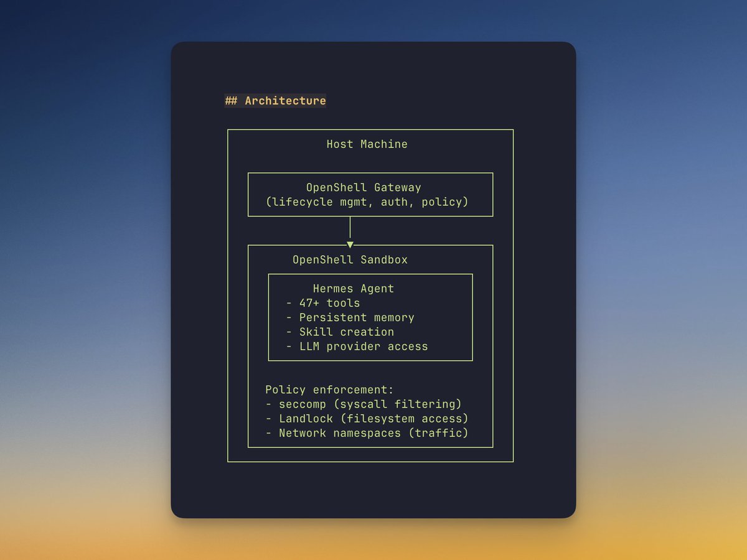Click the '## Architecture' heading text

[x=275, y=101]
